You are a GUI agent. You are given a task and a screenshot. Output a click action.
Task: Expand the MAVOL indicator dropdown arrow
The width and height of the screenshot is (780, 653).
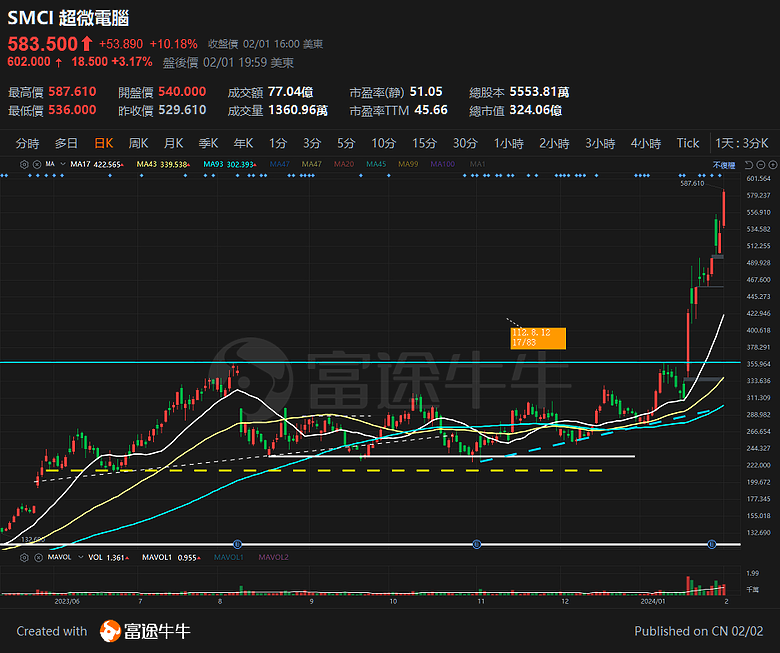[x=80, y=558]
